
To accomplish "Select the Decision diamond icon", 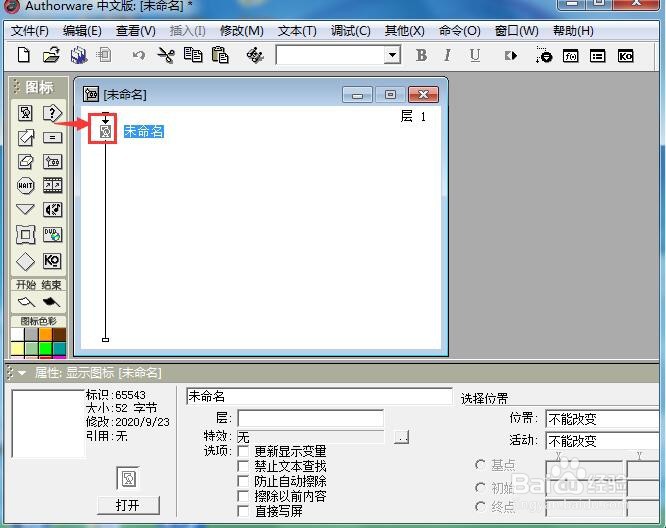I will [25, 261].
